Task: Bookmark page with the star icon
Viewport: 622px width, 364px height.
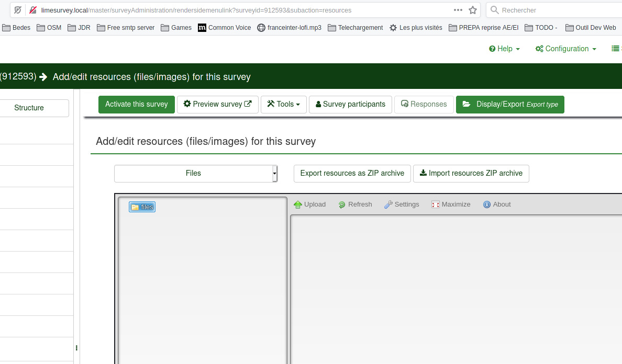Action: coord(473,10)
